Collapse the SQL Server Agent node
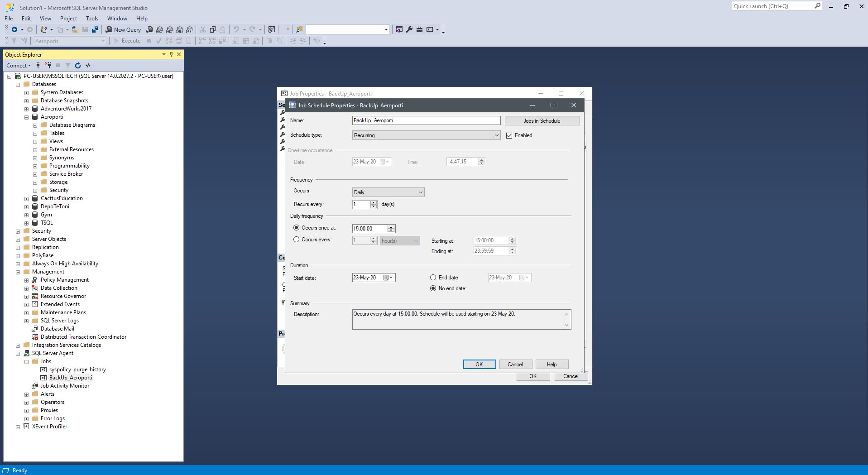 point(18,354)
